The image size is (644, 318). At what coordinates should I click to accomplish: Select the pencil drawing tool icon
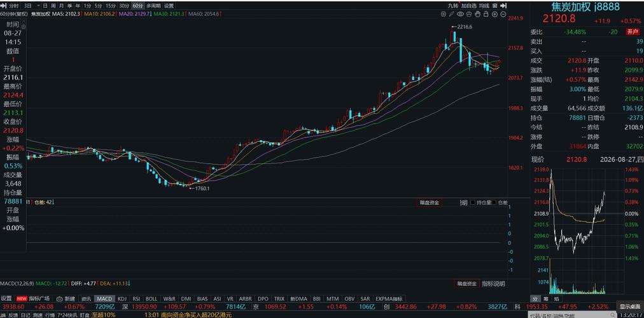(x=451, y=14)
